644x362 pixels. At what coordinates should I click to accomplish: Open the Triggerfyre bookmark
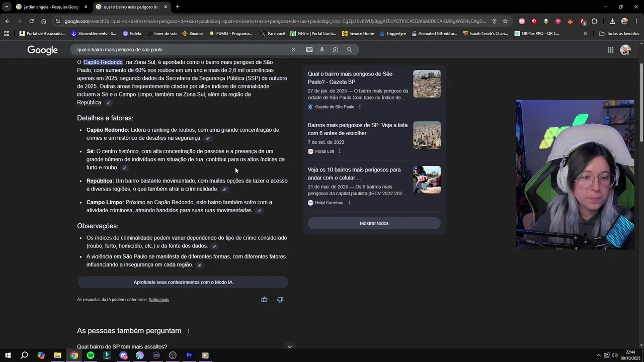point(392,34)
